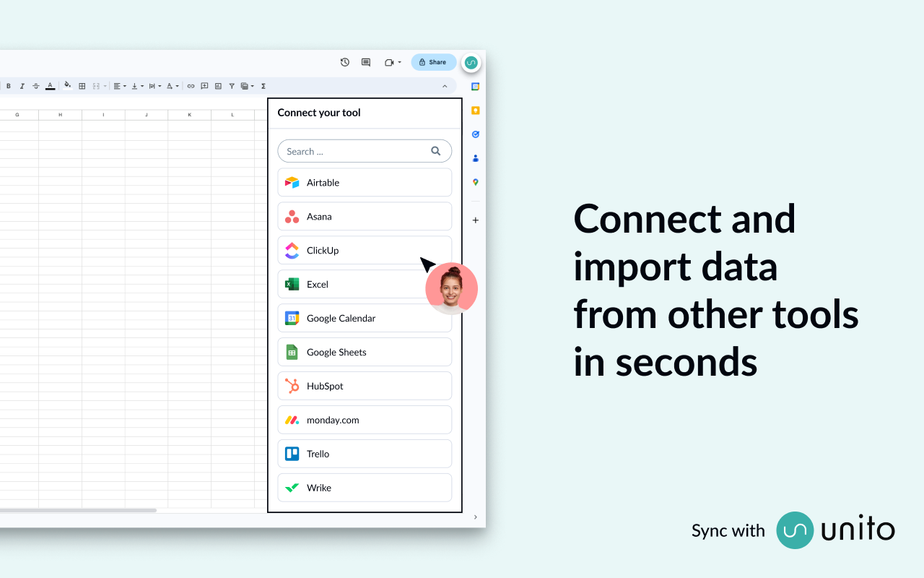Click the Share button
924x578 pixels.
coord(434,62)
